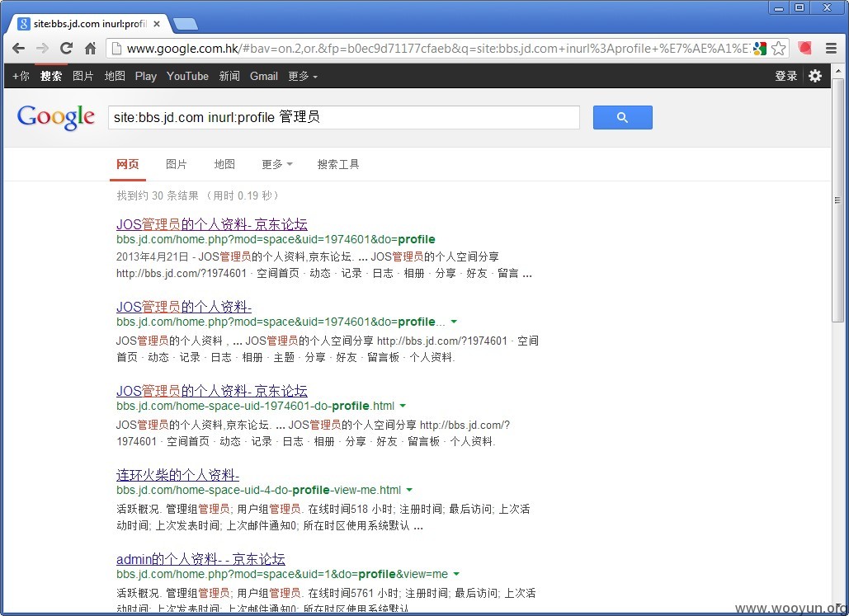This screenshot has width=849, height=616.
Task: Open Gmail in the top bar
Action: coord(264,76)
